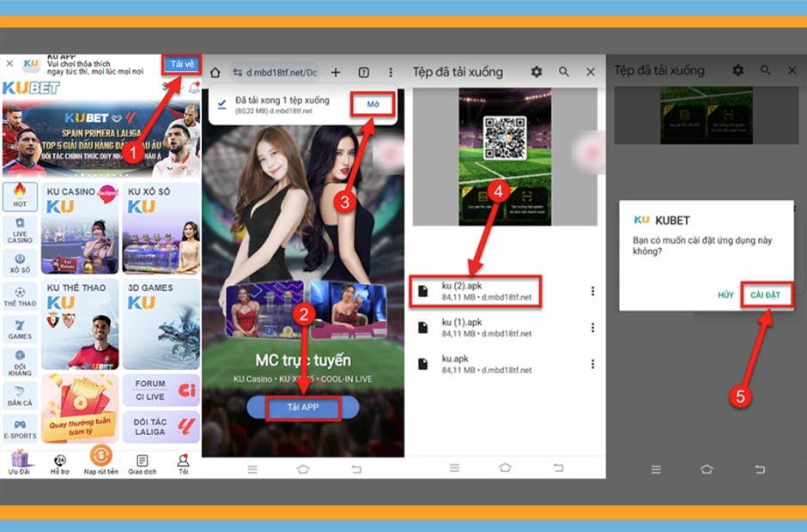Screen dimensions: 807x532
Task: Open the GAMES sidebar category
Action: [x=20, y=329]
